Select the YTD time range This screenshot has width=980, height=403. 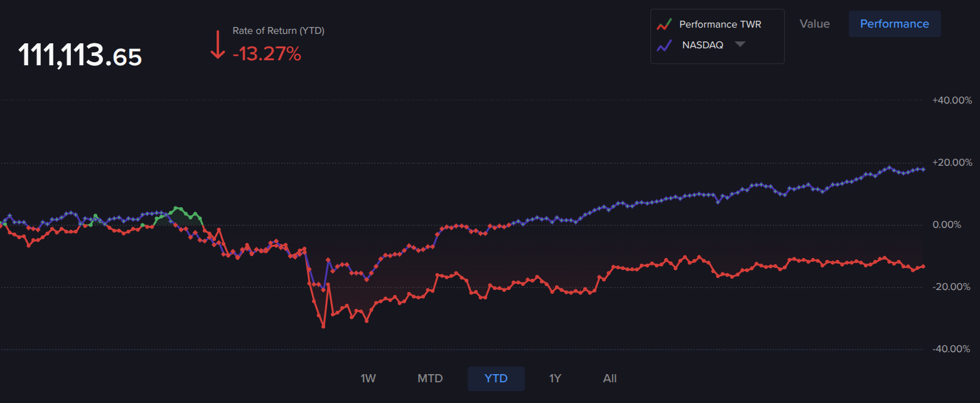(495, 379)
